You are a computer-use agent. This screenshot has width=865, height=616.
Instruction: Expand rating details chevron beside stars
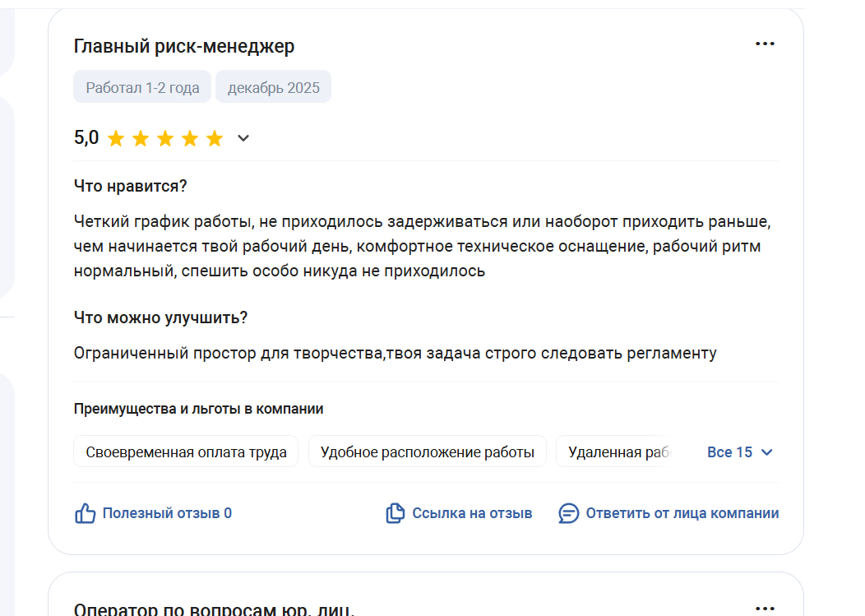243,138
